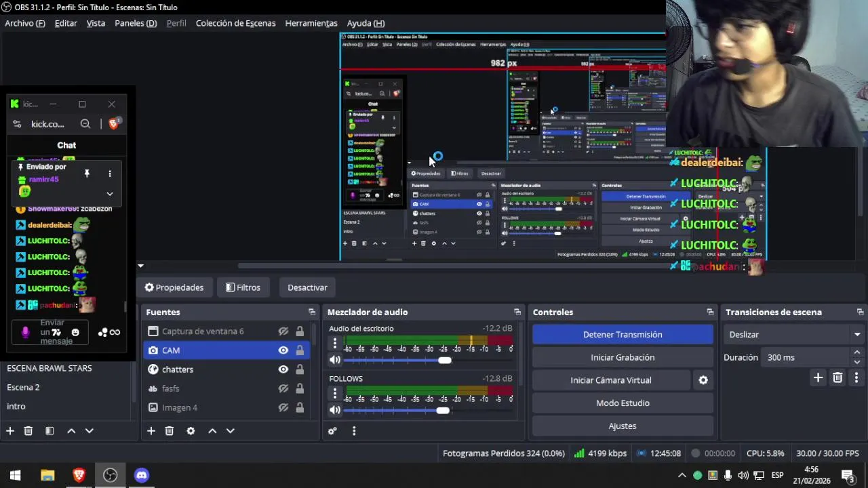Open audio mixer menu three dots

(353, 430)
